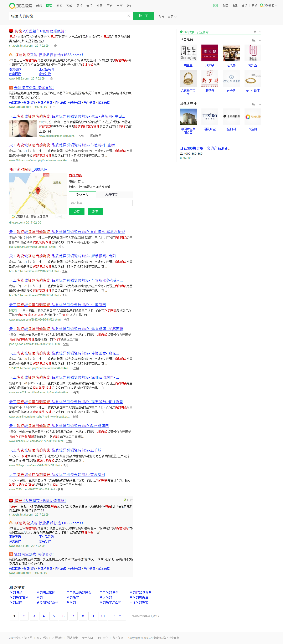Open the 景德镇瓷器 sublink in first Taobao ad

45,102
